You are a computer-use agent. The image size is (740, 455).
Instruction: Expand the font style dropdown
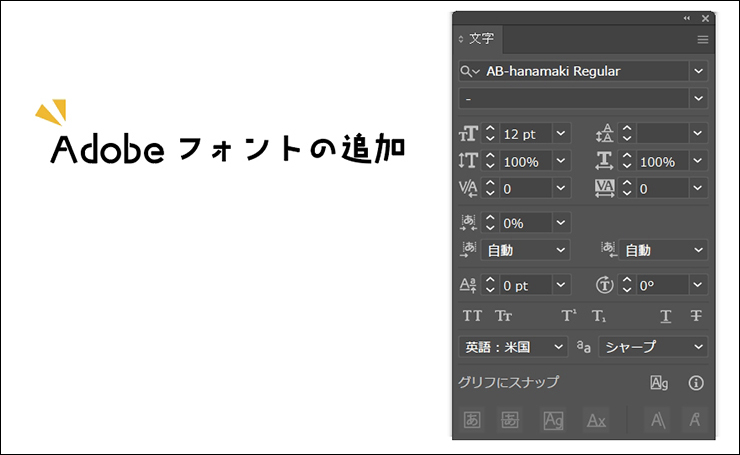(x=698, y=98)
